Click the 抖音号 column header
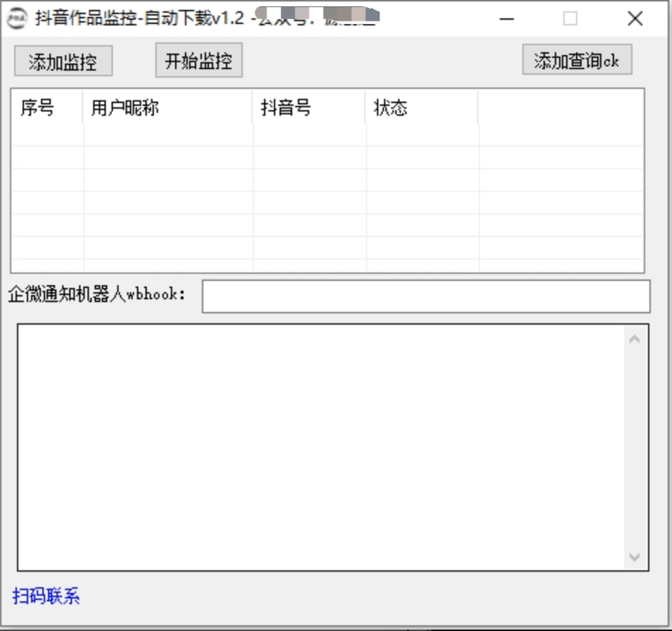This screenshot has width=672, height=631. click(x=309, y=107)
